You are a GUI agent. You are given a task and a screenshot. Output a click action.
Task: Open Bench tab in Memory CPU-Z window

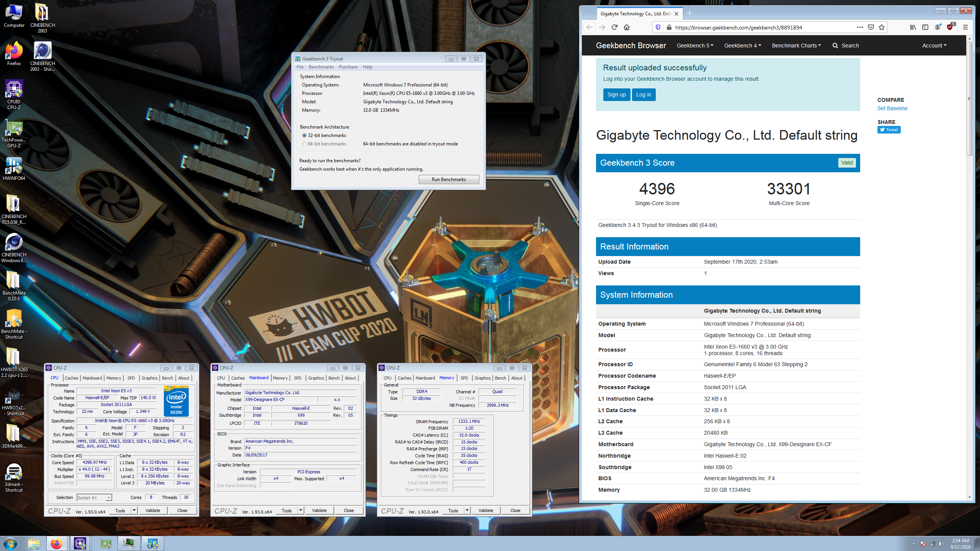tap(500, 378)
